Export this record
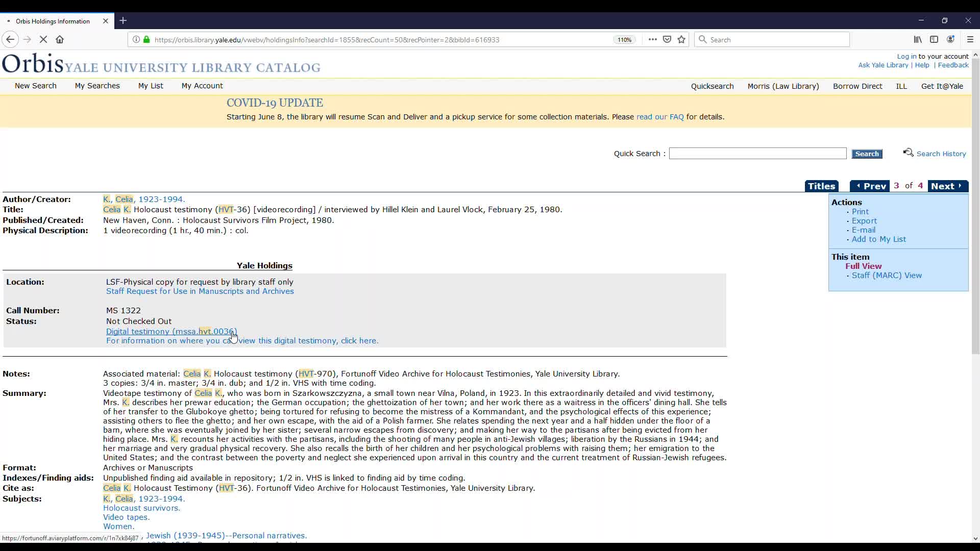This screenshot has height=551, width=980. point(864,221)
